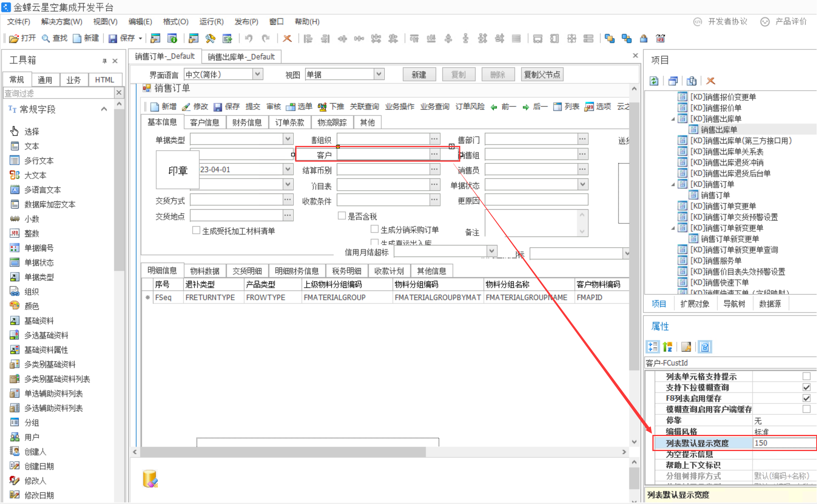The width and height of the screenshot is (817, 504).
Task: Toggle 支持下拉模糊查询 property checkbox
Action: tap(806, 387)
